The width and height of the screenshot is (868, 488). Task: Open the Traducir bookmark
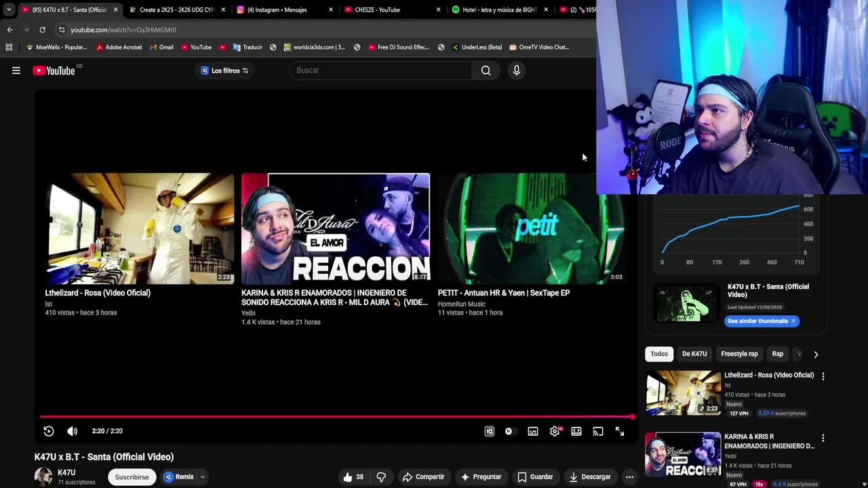click(248, 47)
